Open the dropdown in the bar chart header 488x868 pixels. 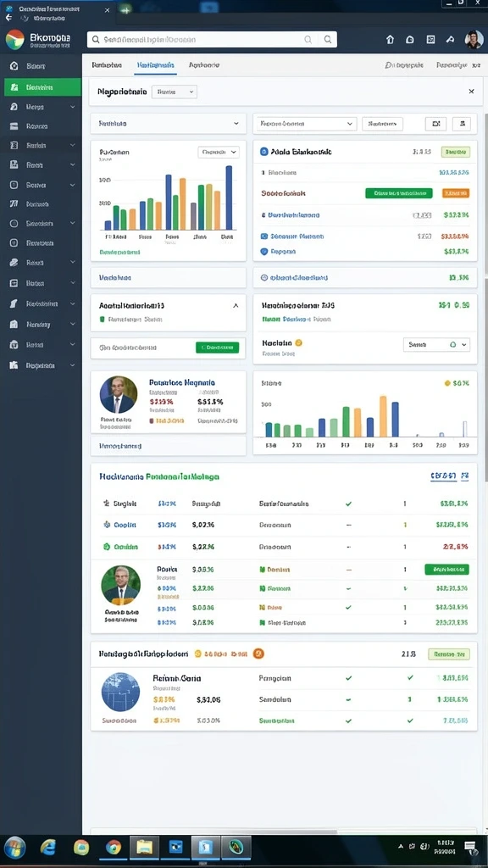[x=218, y=152]
